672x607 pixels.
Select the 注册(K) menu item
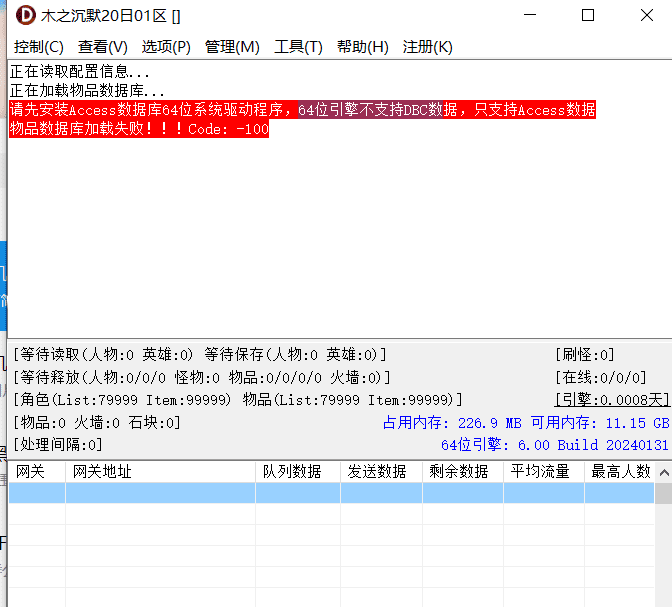point(427,47)
